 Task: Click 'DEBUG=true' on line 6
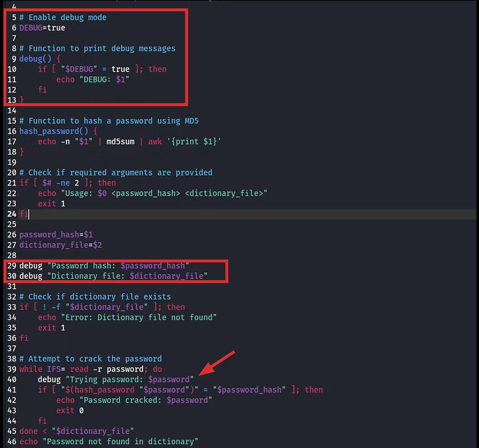coord(42,27)
